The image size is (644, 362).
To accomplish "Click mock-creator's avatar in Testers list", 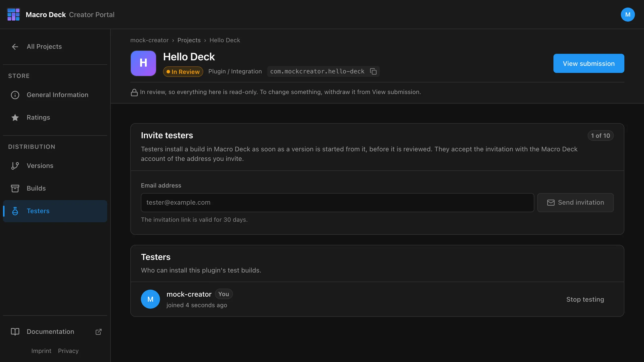I will click(x=150, y=299).
